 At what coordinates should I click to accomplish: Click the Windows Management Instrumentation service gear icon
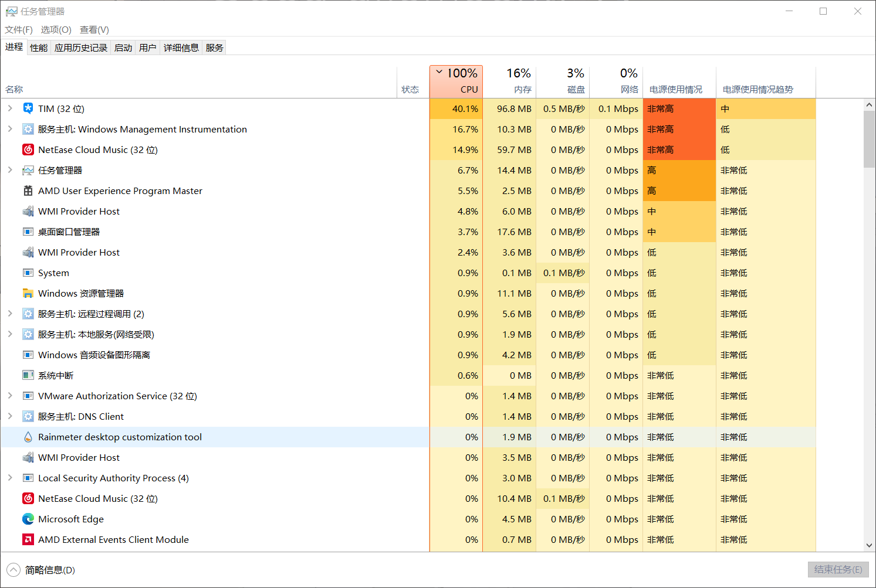point(28,129)
